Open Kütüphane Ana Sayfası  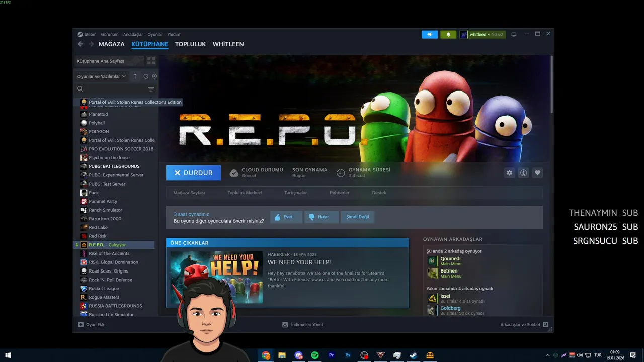click(x=109, y=61)
